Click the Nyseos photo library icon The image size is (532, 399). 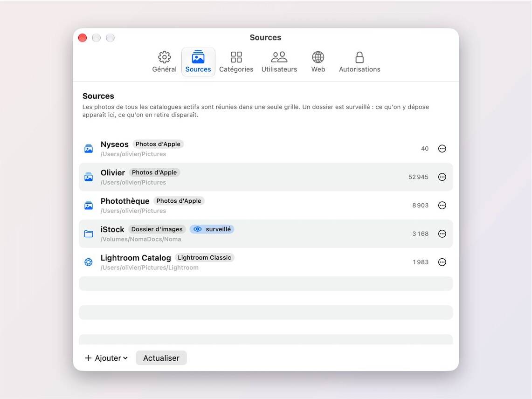tap(89, 149)
